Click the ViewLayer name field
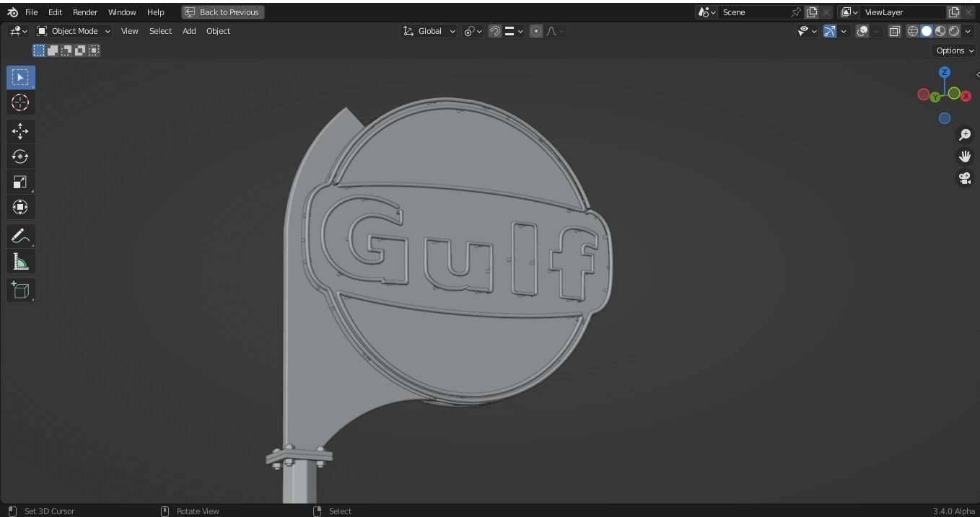 click(x=904, y=12)
